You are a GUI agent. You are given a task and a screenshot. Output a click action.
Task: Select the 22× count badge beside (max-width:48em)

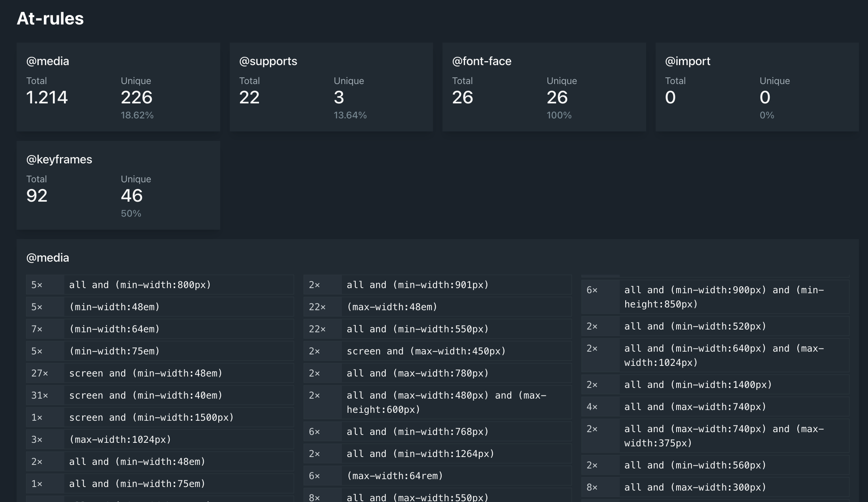point(316,307)
